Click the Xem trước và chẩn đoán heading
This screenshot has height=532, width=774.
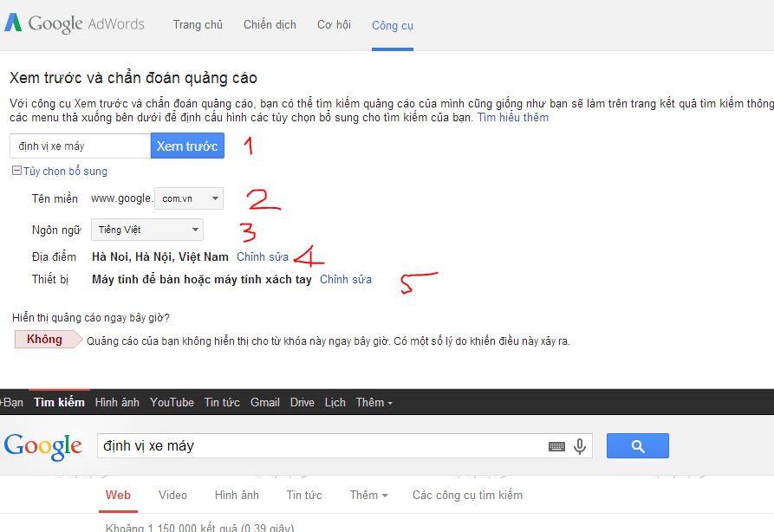pyautogui.click(x=133, y=78)
